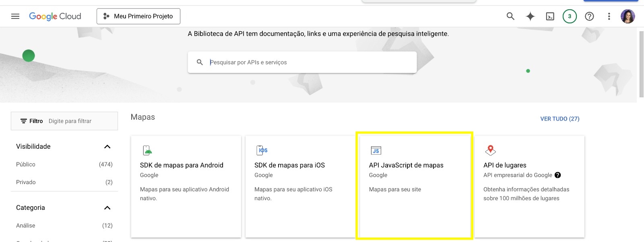Image resolution: width=644 pixels, height=242 pixels.
Task: Click the count (474) next to Público
Action: pyautogui.click(x=106, y=164)
